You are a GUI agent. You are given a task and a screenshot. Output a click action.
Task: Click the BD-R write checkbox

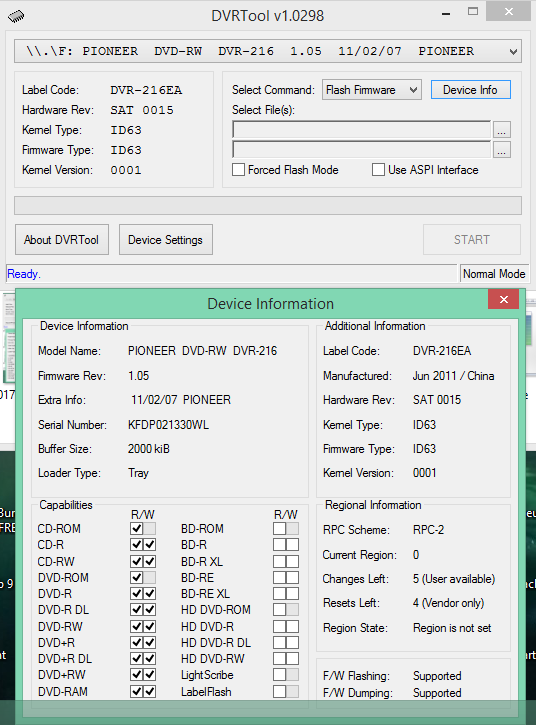pos(293,545)
